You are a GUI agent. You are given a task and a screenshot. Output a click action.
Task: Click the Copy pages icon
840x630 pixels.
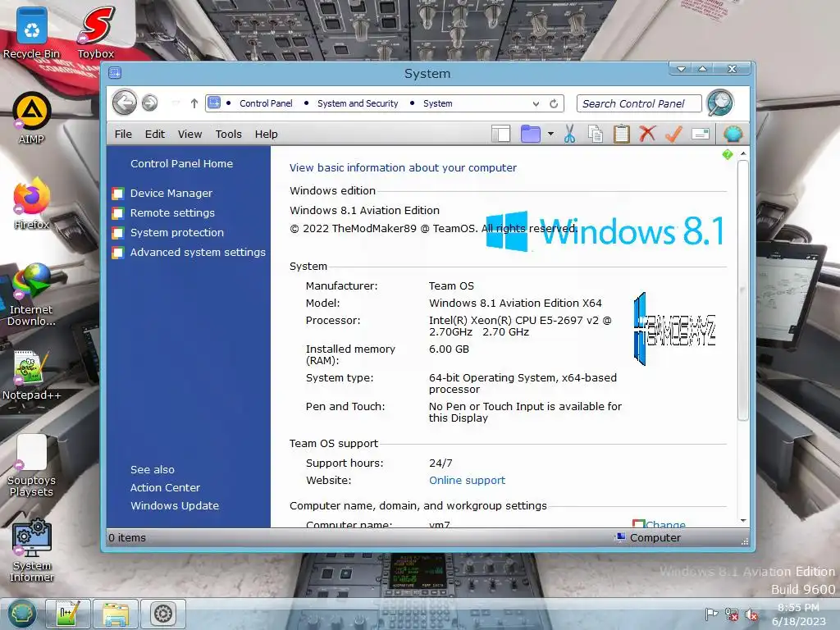[596, 134]
